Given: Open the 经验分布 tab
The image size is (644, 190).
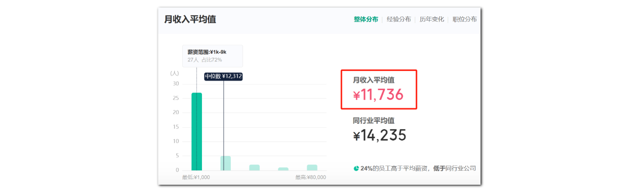Looking at the screenshot, I should [399, 19].
